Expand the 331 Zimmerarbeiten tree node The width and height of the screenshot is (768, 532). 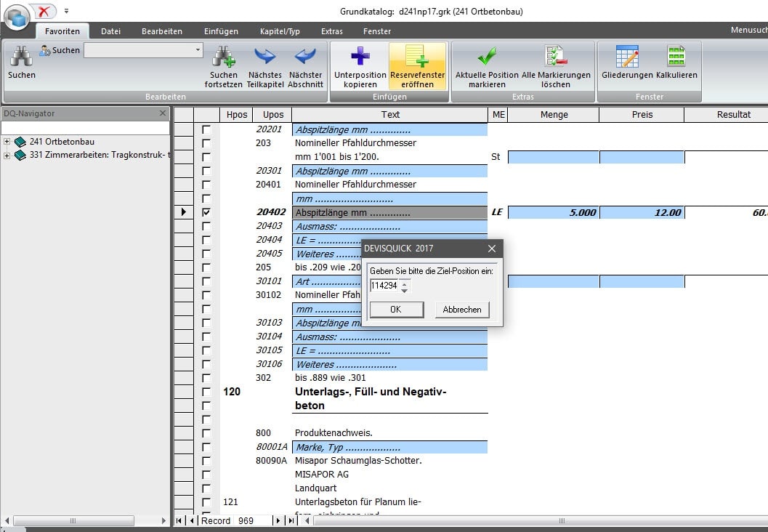tap(7, 156)
